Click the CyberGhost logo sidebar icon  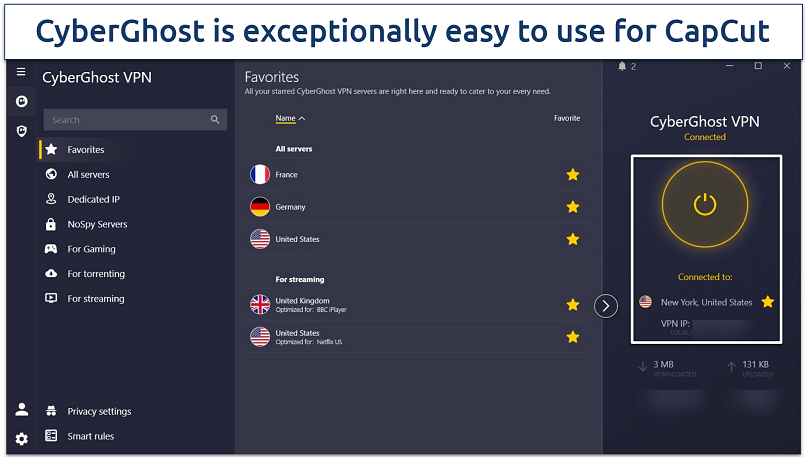click(21, 101)
